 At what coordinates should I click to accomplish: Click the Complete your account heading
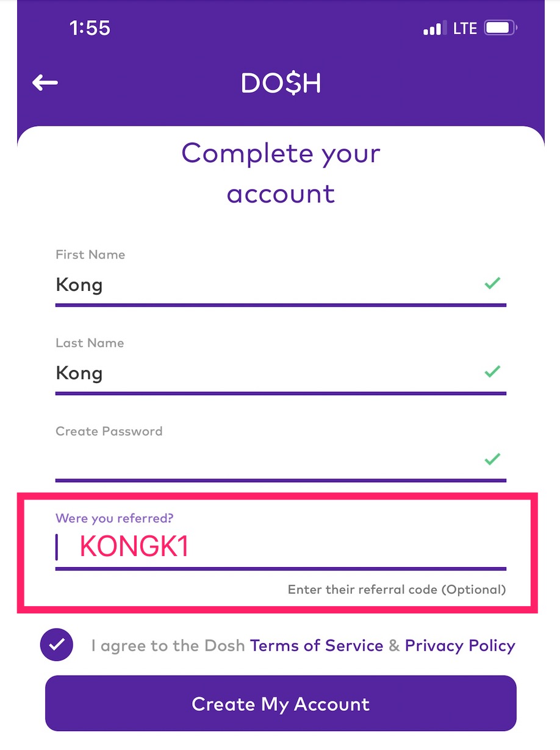[x=281, y=173]
